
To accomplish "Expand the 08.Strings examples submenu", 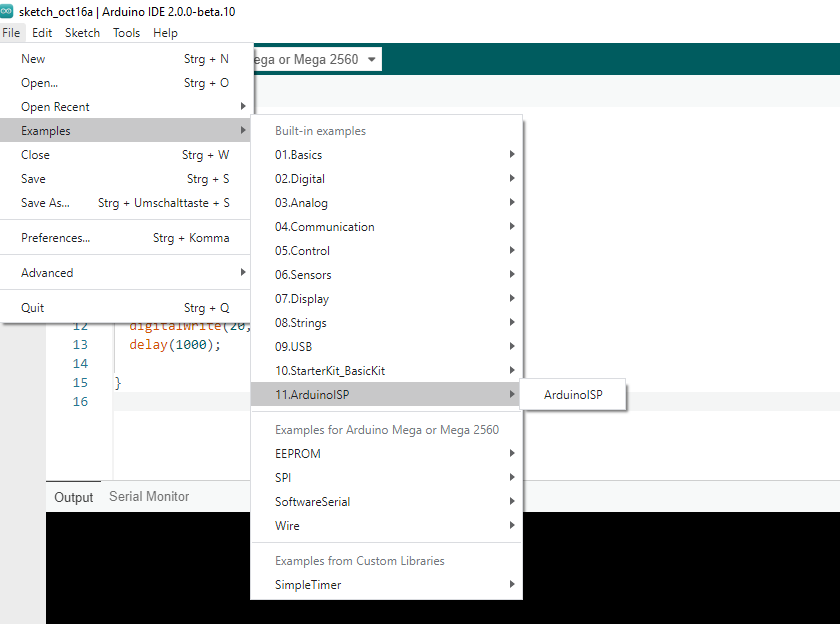I will [x=386, y=323].
